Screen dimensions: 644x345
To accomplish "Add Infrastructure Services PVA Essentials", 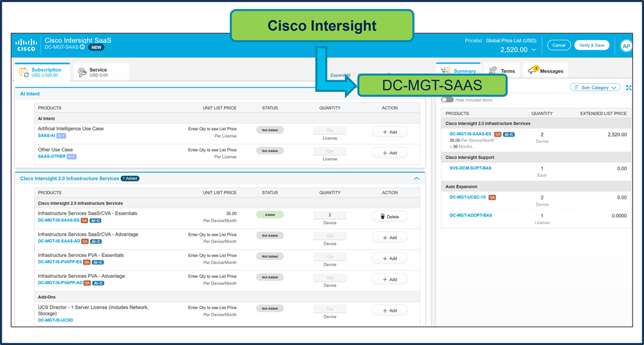I will point(390,258).
